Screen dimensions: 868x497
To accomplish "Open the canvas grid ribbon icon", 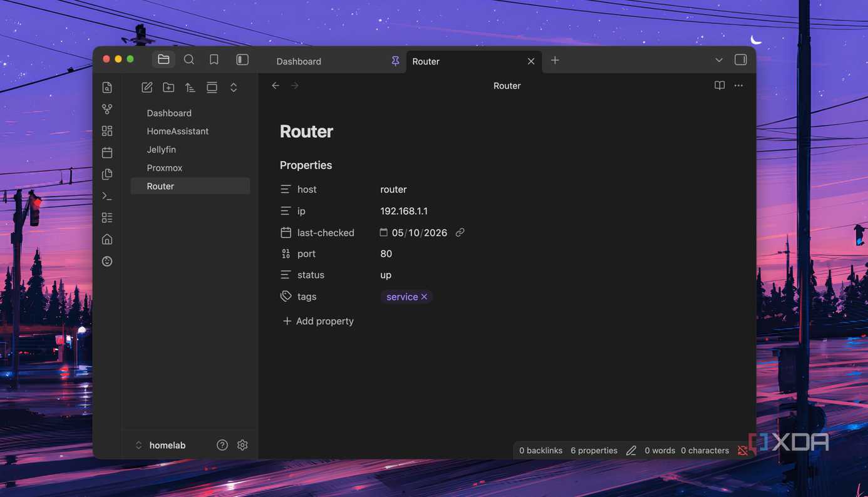I will [107, 131].
